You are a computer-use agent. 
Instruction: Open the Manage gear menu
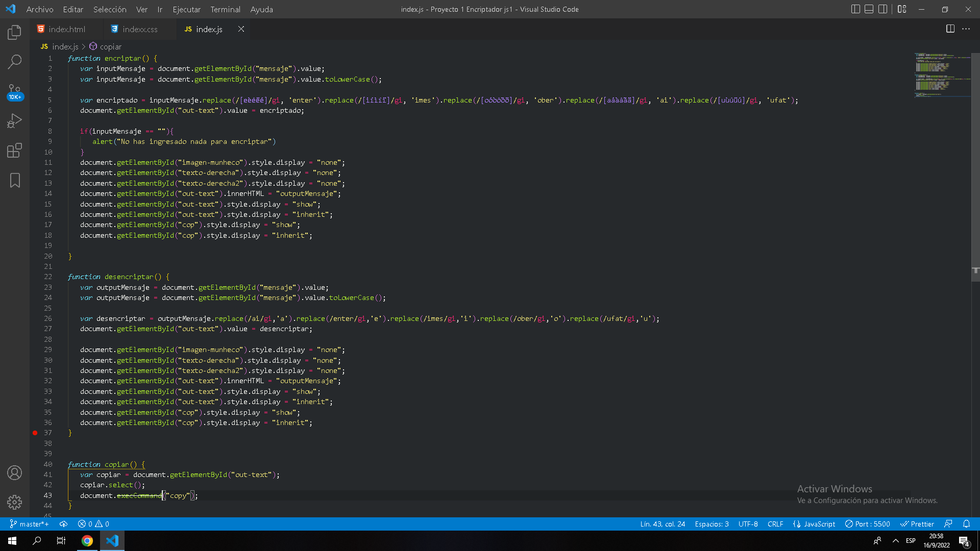click(14, 503)
